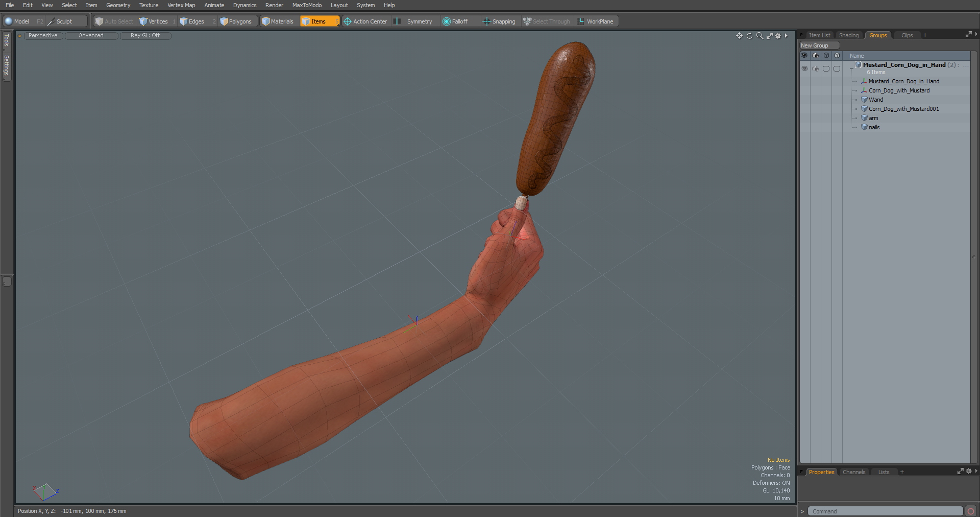Open the Ray GL: Off dropdown

(145, 36)
